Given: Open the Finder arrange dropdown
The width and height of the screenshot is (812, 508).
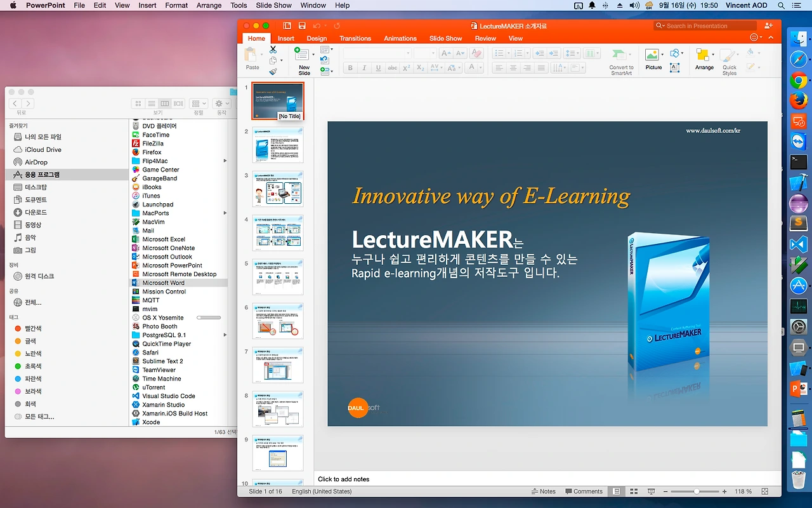Looking at the screenshot, I should [199, 104].
